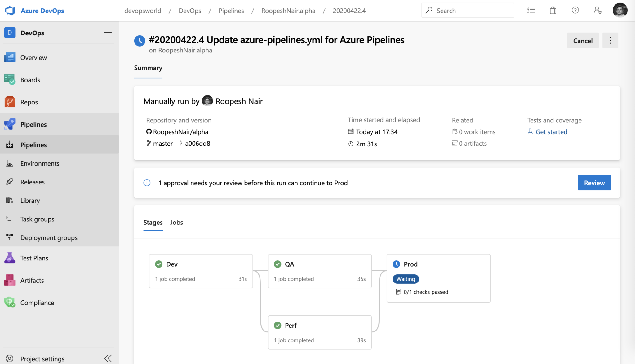635x364 pixels.
Task: Open the Compliance shield icon
Action: (10, 303)
